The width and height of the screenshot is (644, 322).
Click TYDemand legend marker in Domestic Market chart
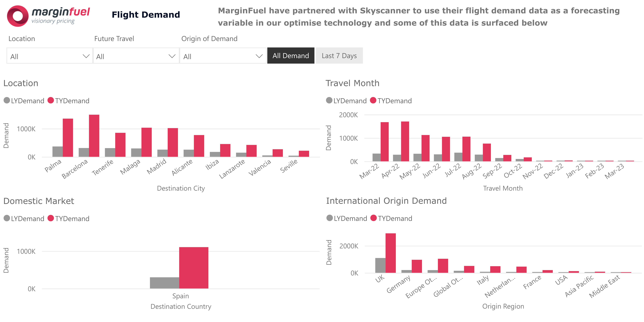[x=51, y=218]
